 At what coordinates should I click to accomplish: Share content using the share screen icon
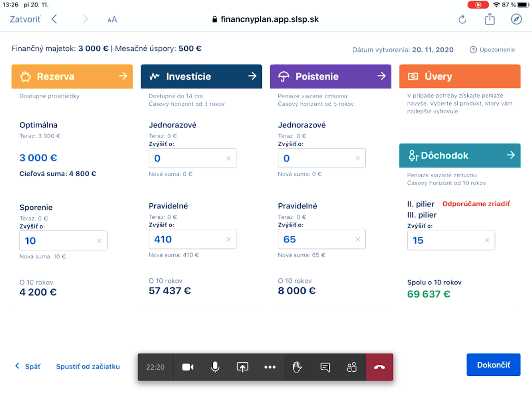coord(242,367)
